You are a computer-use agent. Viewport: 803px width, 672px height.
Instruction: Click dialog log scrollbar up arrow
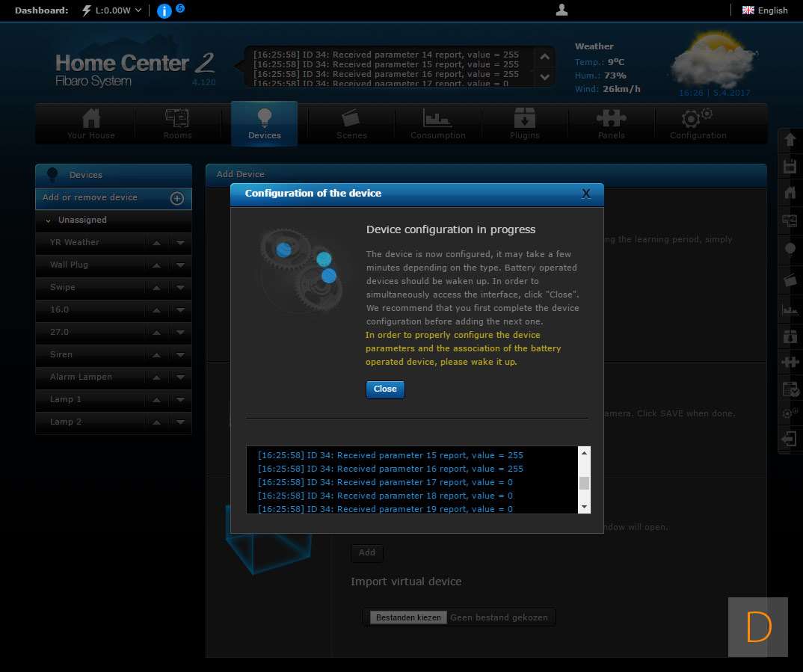584,453
